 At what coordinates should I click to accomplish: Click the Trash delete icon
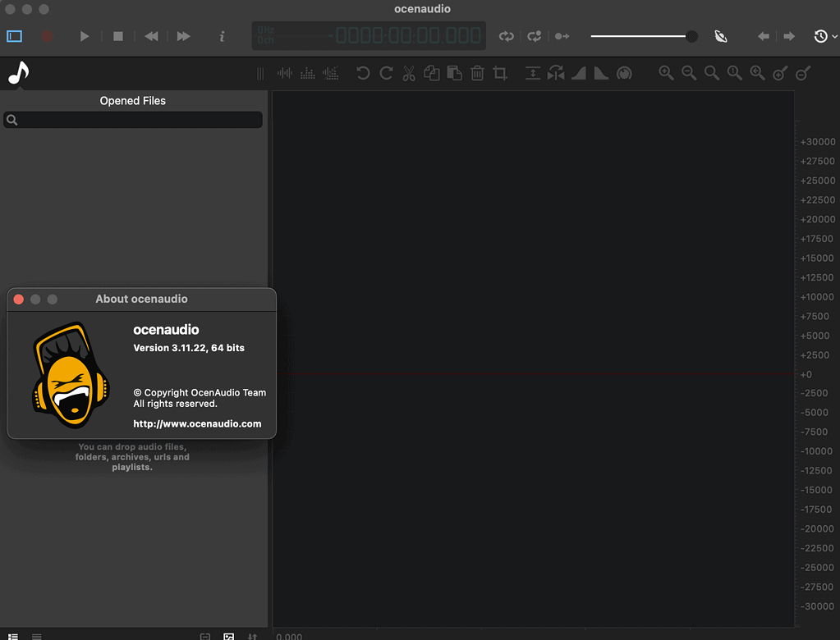click(x=477, y=73)
